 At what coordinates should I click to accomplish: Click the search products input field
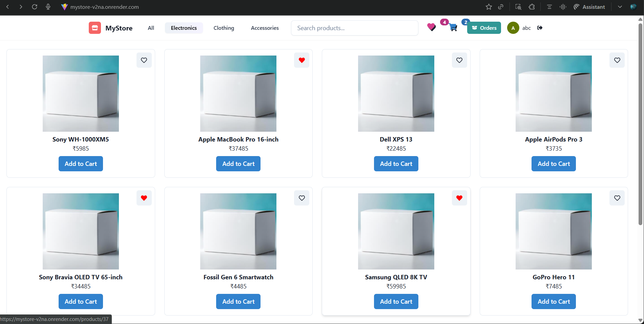point(354,28)
